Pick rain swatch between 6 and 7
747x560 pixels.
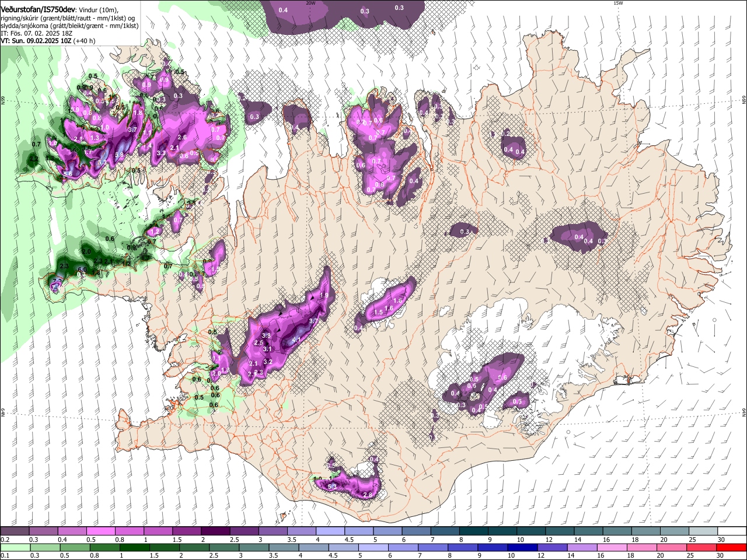(x=403, y=548)
